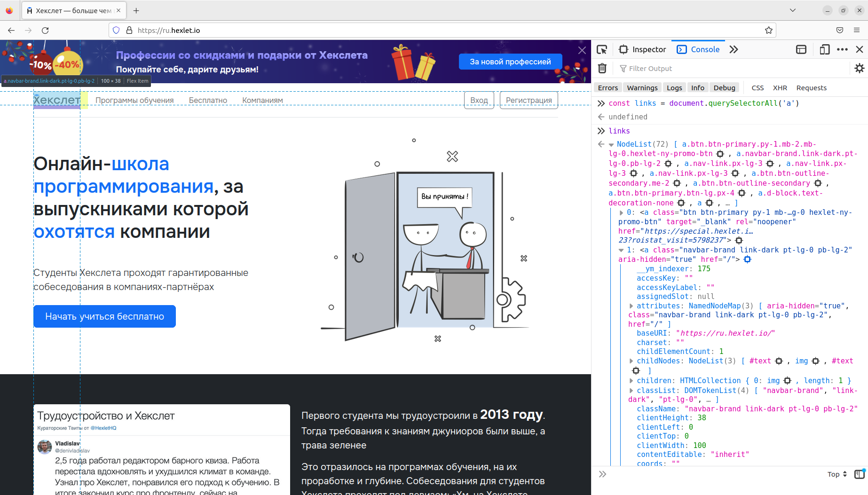868x495 pixels.
Task: Click Начать учиться бесплатно button
Action: coord(104,316)
